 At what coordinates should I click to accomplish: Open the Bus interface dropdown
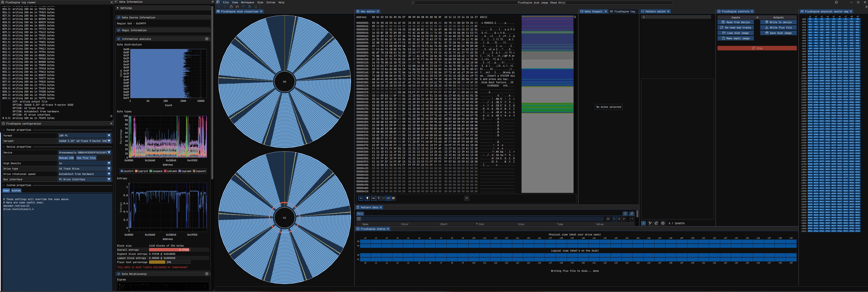pyautogui.click(x=85, y=179)
